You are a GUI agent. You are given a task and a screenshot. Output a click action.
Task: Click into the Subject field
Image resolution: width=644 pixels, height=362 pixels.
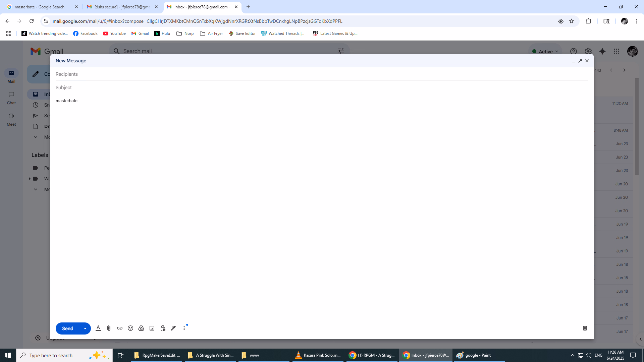(322, 87)
